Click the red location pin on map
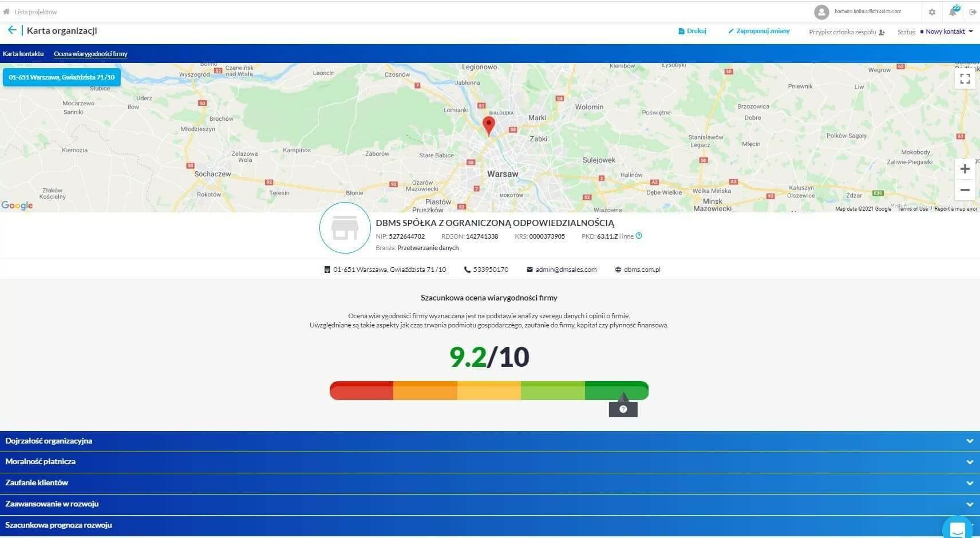Image resolution: width=980 pixels, height=538 pixels. point(488,125)
